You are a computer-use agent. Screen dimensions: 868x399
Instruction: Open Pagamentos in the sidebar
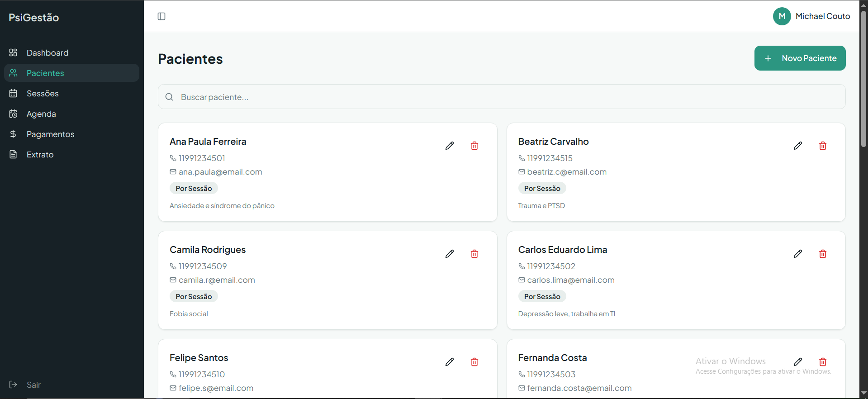[71, 134]
